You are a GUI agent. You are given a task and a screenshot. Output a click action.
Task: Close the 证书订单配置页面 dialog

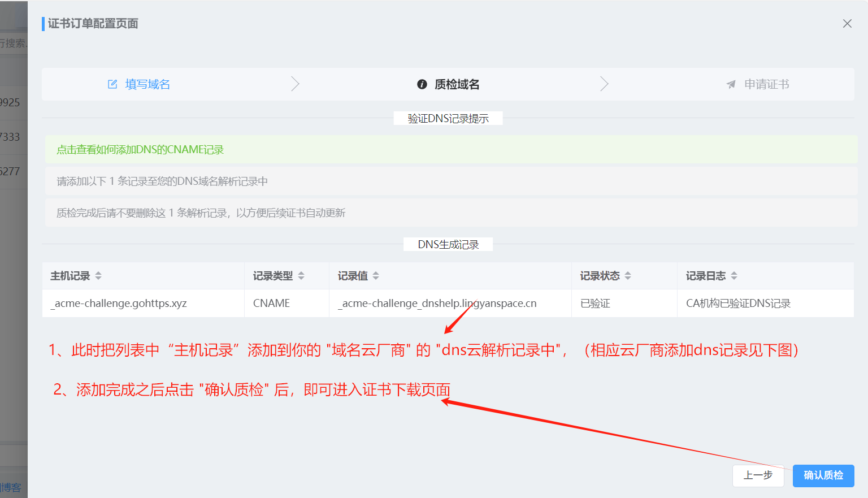(847, 24)
